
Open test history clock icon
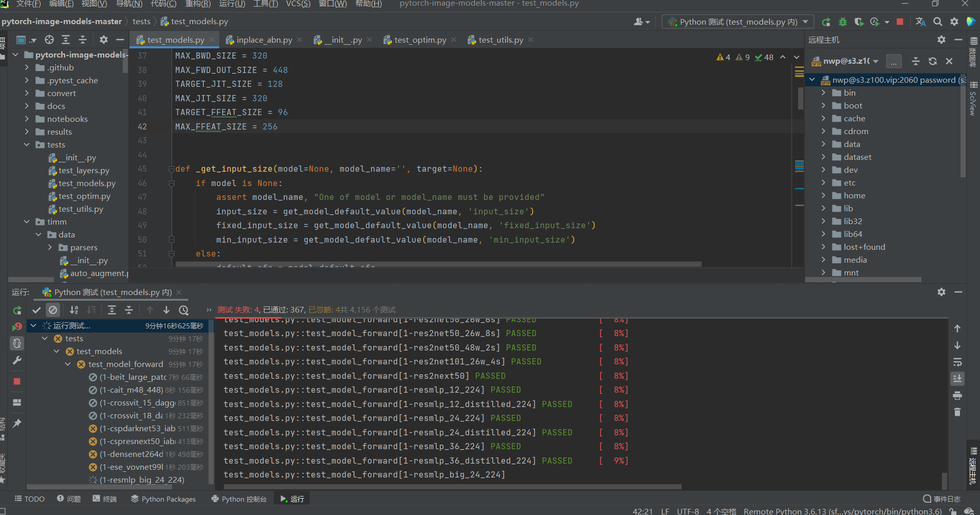(184, 310)
